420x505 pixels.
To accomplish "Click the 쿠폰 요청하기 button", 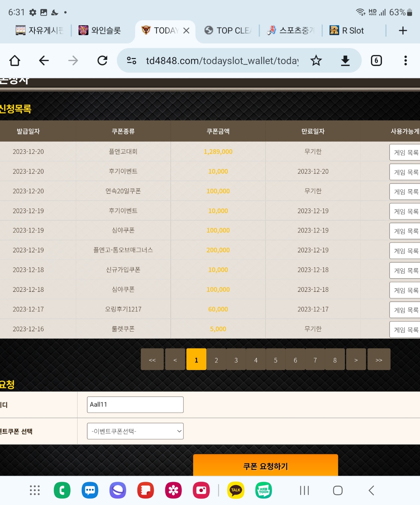I will [x=265, y=465].
